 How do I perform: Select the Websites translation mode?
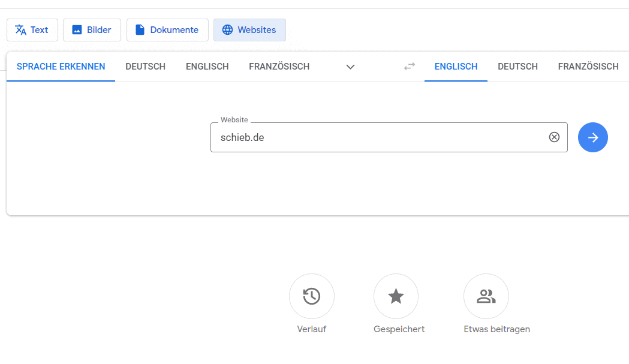click(x=249, y=30)
